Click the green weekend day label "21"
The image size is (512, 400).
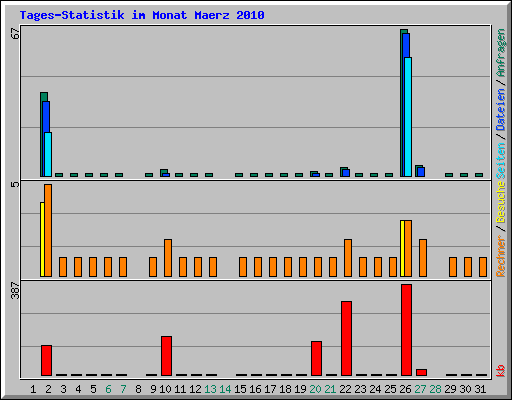click(x=330, y=389)
